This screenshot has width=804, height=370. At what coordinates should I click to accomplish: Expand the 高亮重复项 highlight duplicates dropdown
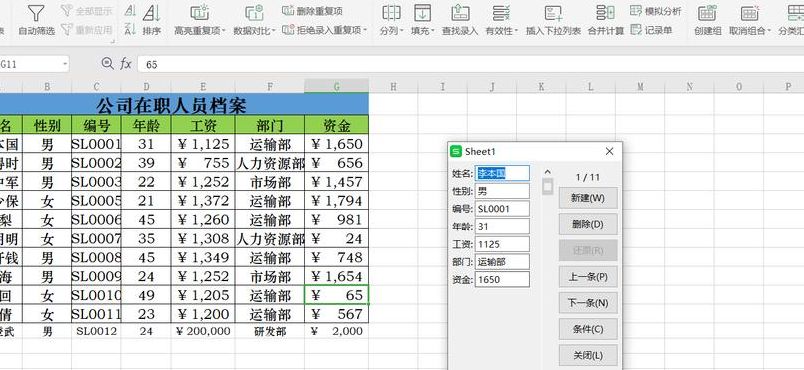click(224, 31)
